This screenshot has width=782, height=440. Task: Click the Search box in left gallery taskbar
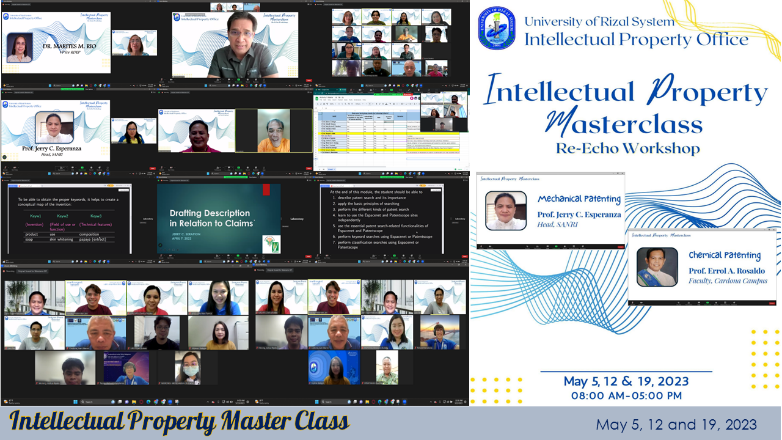pos(95,402)
